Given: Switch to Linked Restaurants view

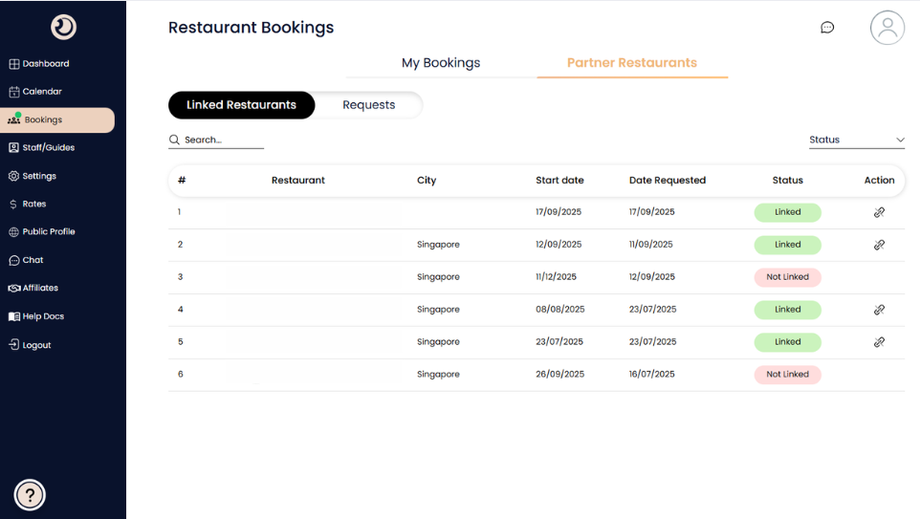Looking at the screenshot, I should [x=241, y=105].
